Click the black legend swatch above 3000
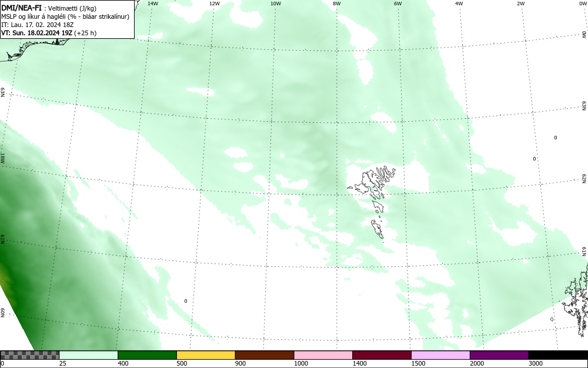 click(558, 355)
